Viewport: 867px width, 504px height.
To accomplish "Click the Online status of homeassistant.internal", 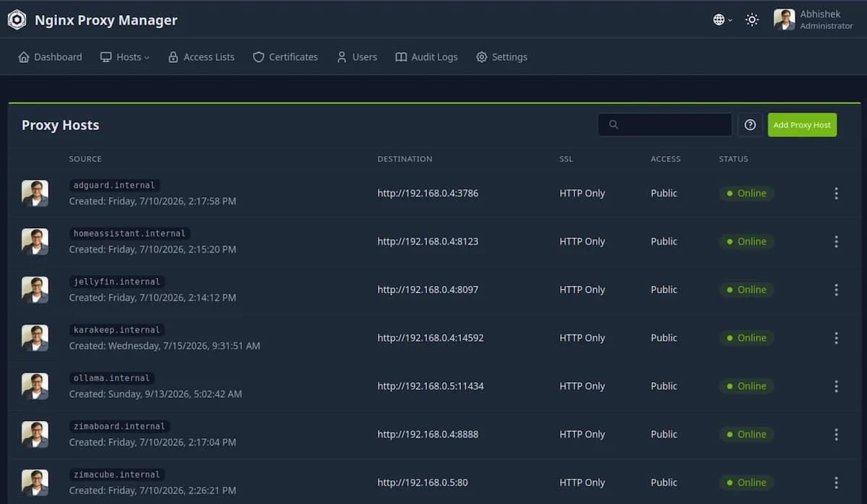I will 746,242.
